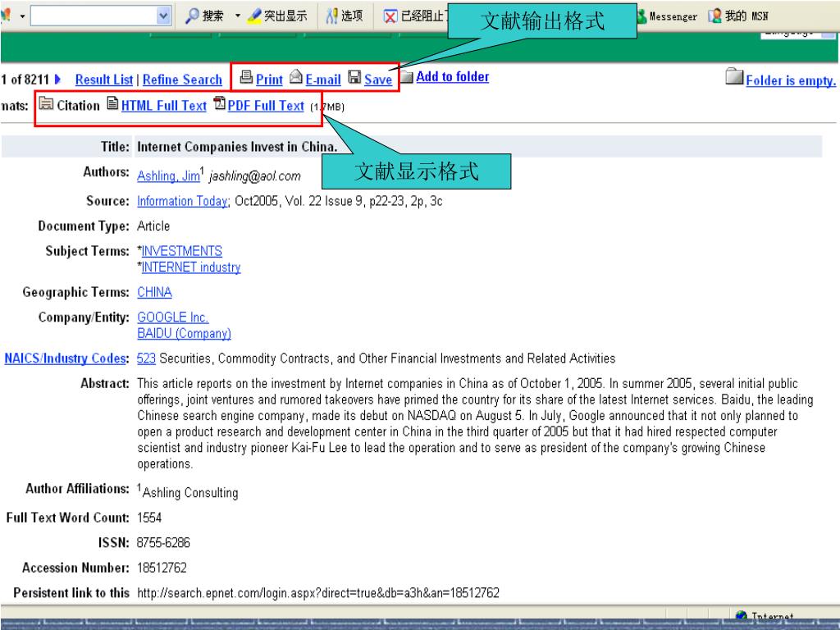
Task: Click the title Internet Companies Invest in China
Action: coord(237,147)
